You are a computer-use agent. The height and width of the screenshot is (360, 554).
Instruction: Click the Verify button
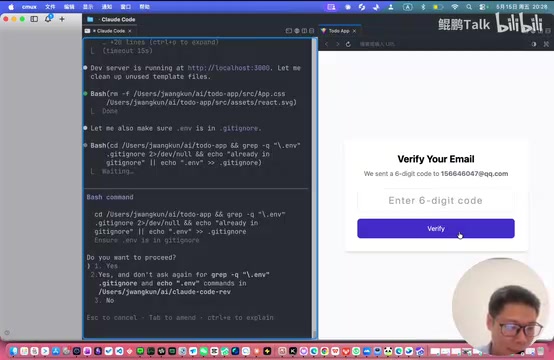(x=436, y=229)
